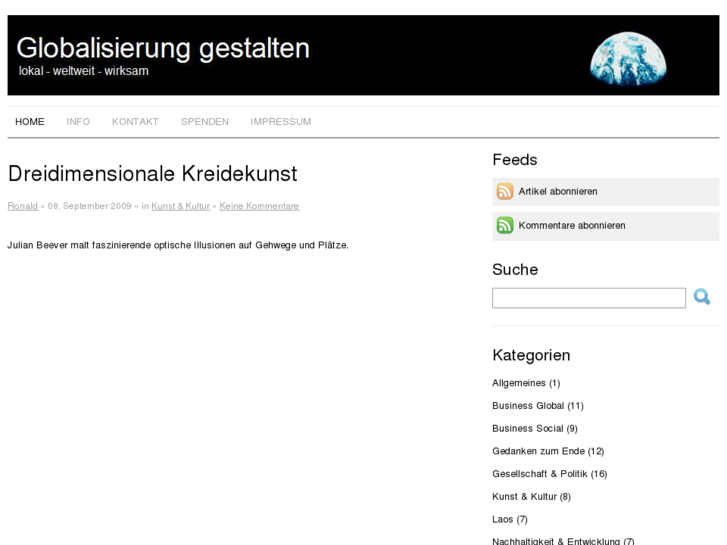Click the Kategorien sidebar heading
Screen dimensions: 727x545
[531, 355]
